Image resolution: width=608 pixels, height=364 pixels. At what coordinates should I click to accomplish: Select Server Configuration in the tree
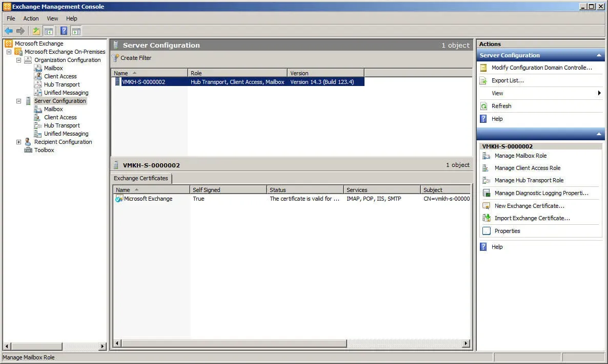60,101
